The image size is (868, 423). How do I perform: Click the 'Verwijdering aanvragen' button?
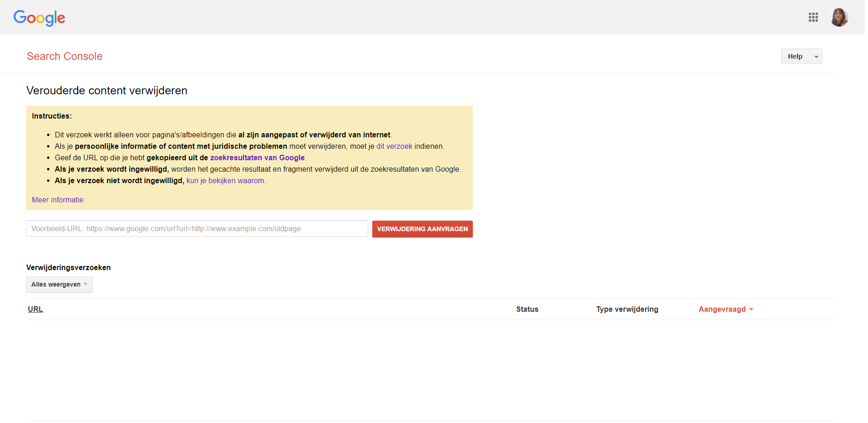(x=423, y=229)
